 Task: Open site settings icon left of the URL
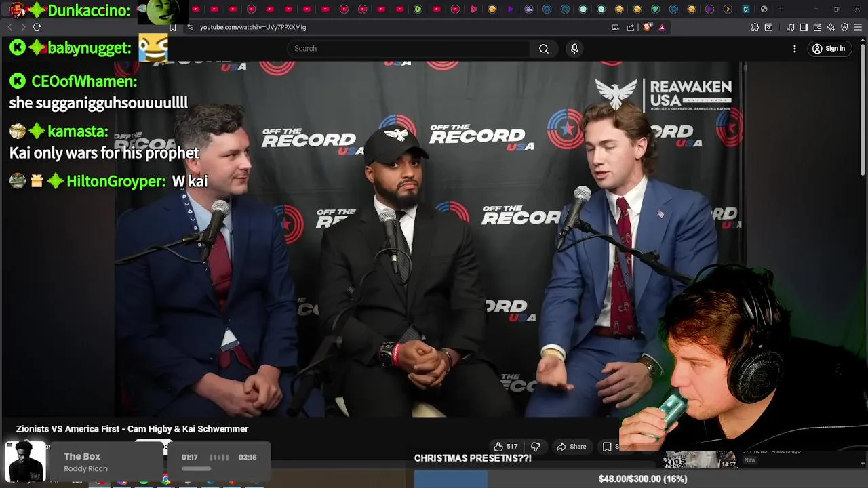click(x=191, y=27)
